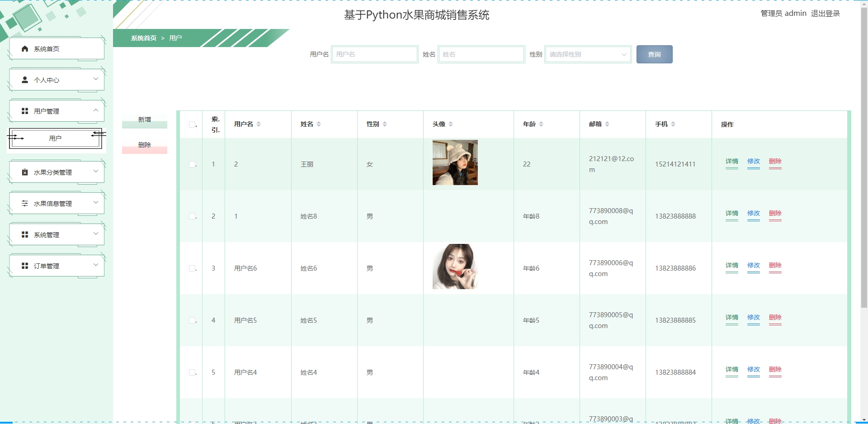Focus the 姓名 search input field

(481, 54)
